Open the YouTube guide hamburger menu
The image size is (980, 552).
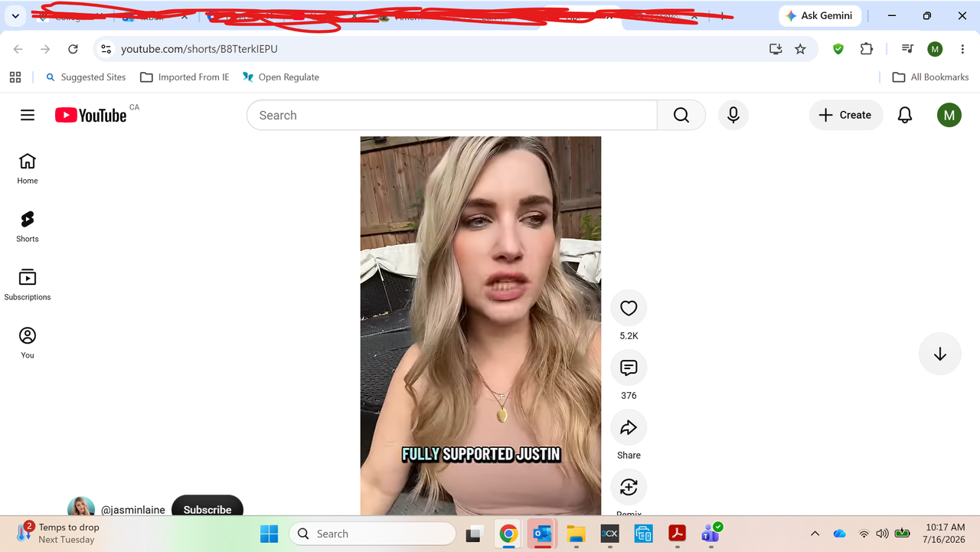point(28,115)
